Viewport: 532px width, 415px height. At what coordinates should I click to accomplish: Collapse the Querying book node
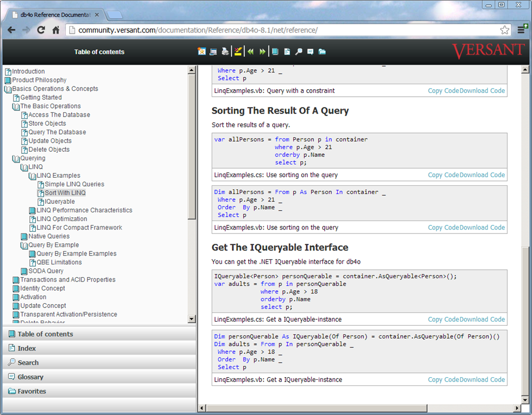[x=16, y=158]
